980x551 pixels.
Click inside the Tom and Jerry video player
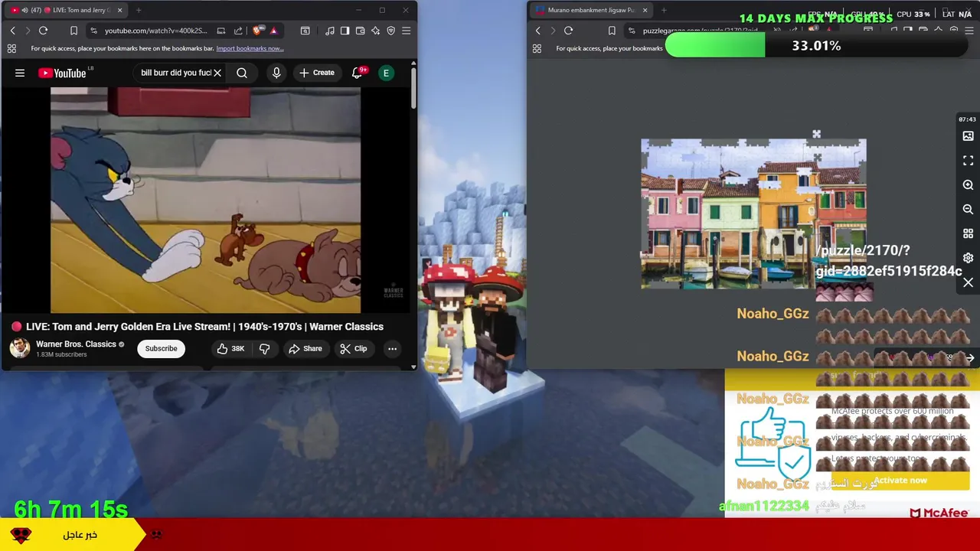click(205, 200)
